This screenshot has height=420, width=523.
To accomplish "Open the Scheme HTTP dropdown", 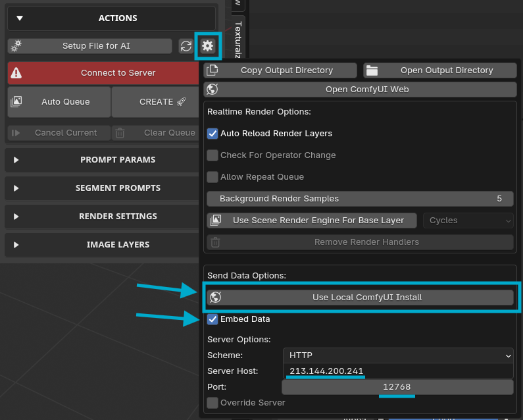I will [x=398, y=355].
